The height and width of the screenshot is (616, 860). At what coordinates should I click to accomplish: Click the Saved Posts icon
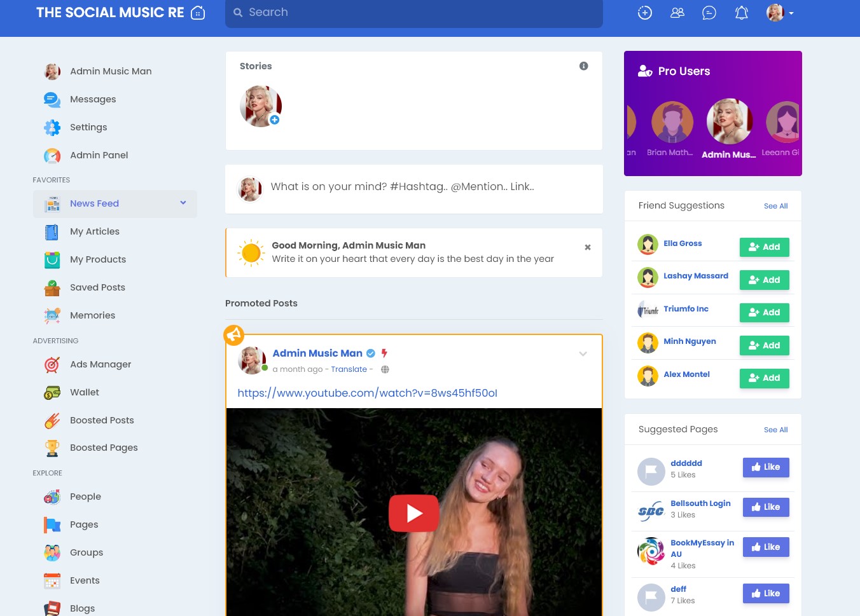(x=52, y=288)
